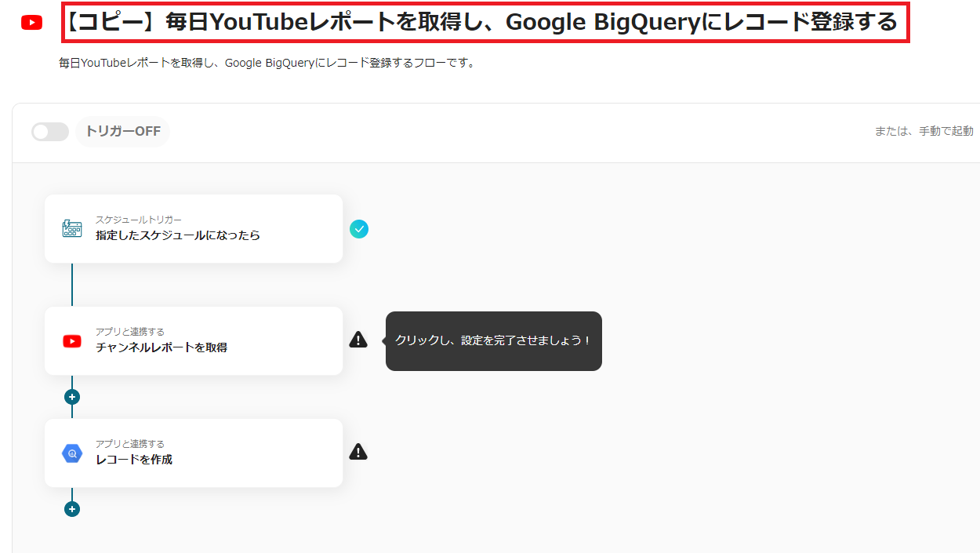Click the flow description text under the title
Viewport: 980px width, 553px height.
(x=267, y=63)
